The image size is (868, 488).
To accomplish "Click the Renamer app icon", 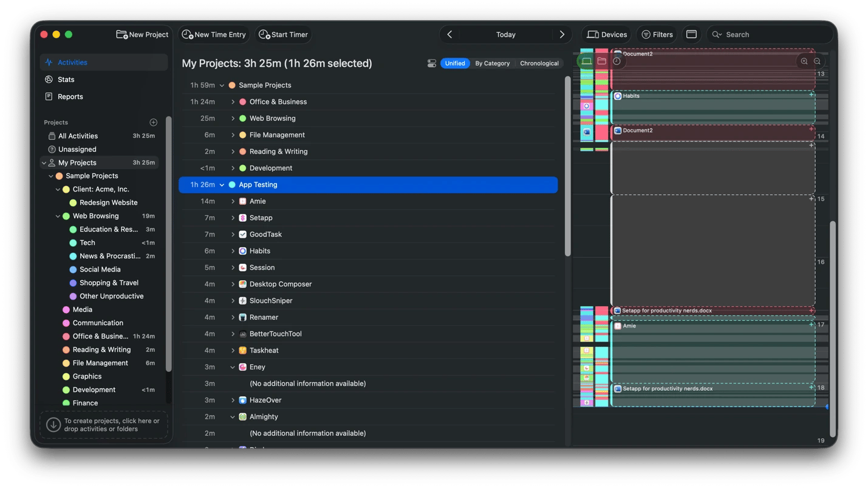I will pos(242,317).
